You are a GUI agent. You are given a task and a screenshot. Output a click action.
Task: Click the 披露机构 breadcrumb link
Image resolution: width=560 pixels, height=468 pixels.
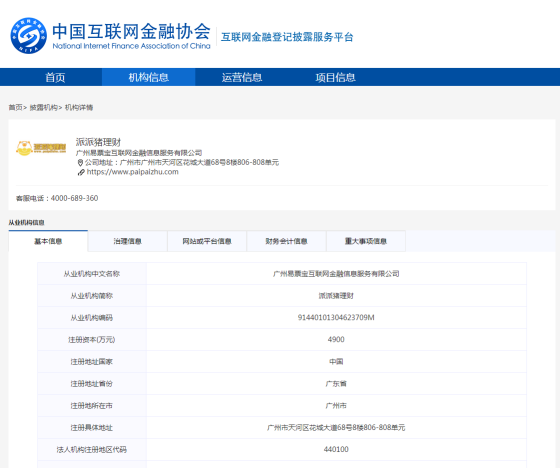click(x=43, y=108)
